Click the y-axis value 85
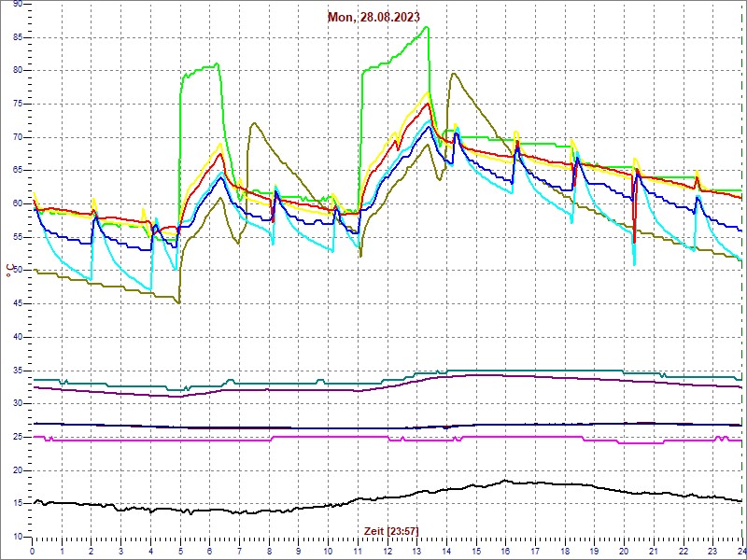 18,37
